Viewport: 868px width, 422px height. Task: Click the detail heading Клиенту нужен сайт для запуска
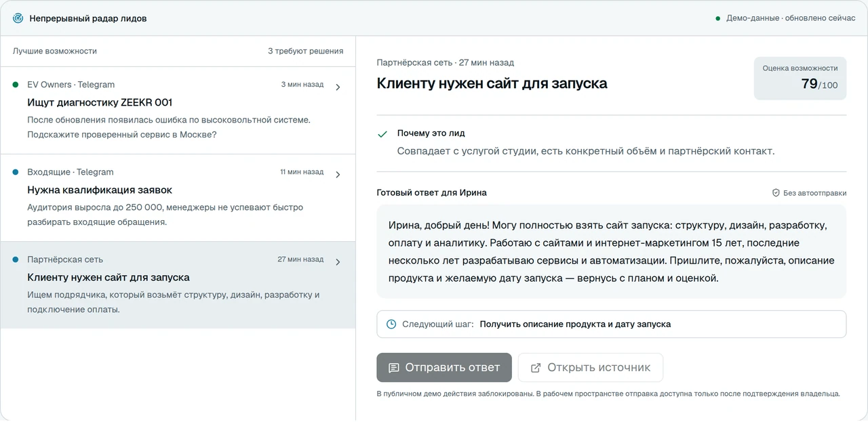492,83
